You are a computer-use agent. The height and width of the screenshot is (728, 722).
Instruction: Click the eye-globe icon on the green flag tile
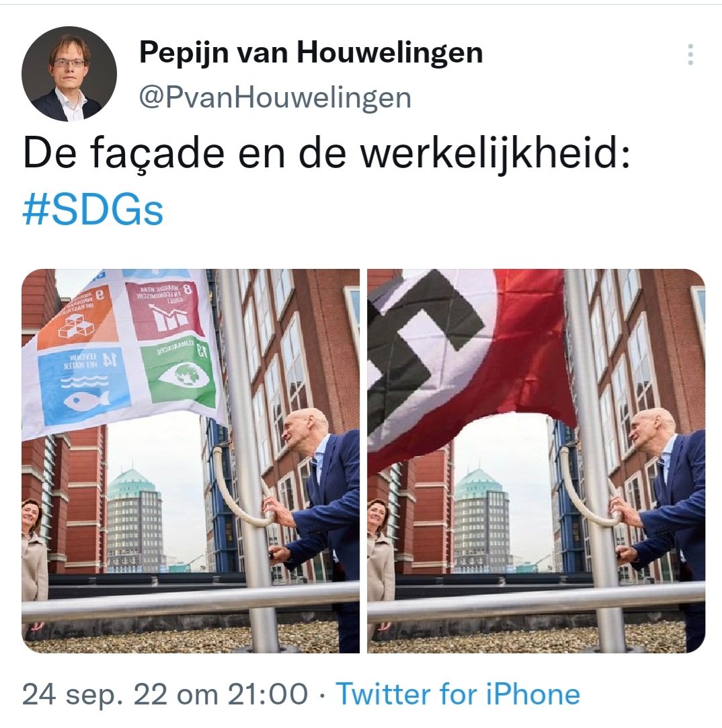pos(180,375)
